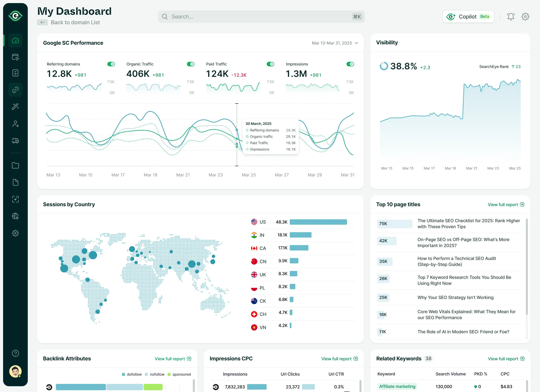This screenshot has height=392, width=540.
Task: Open the folder icon in sidebar
Action: click(x=15, y=165)
